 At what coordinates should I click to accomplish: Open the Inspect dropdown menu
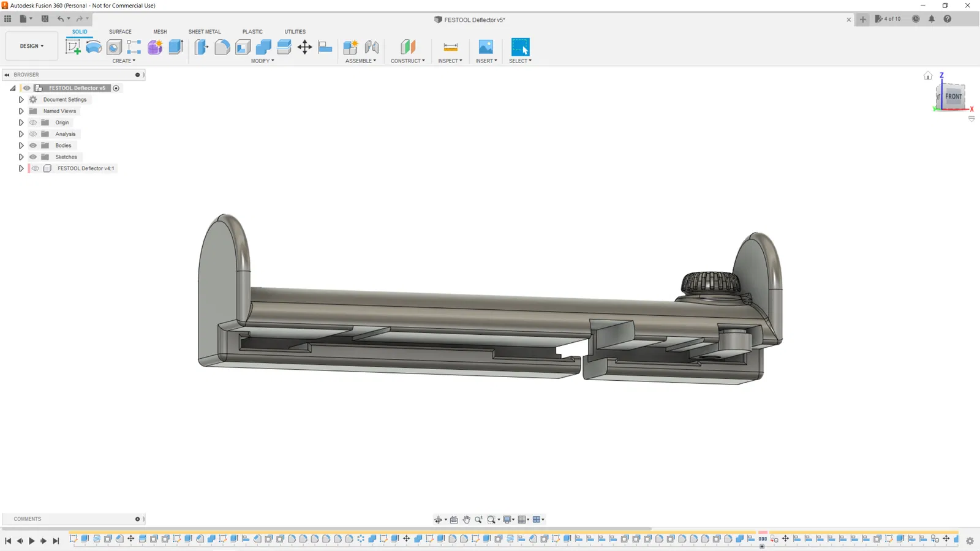(x=450, y=61)
